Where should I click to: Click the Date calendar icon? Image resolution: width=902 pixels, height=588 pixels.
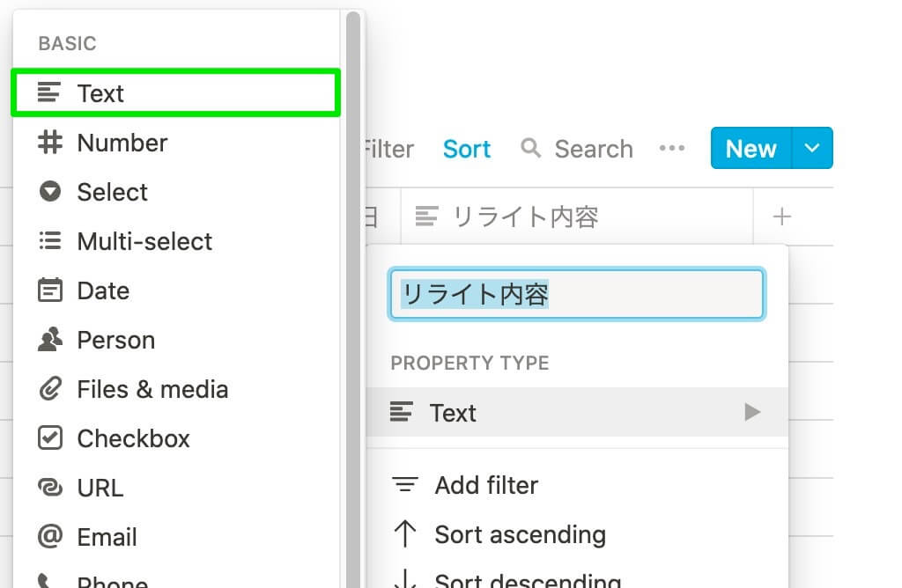tap(50, 290)
